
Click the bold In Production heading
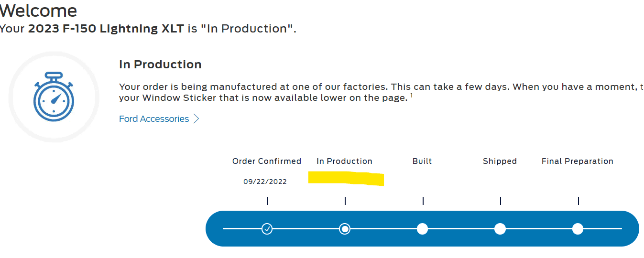pos(160,64)
